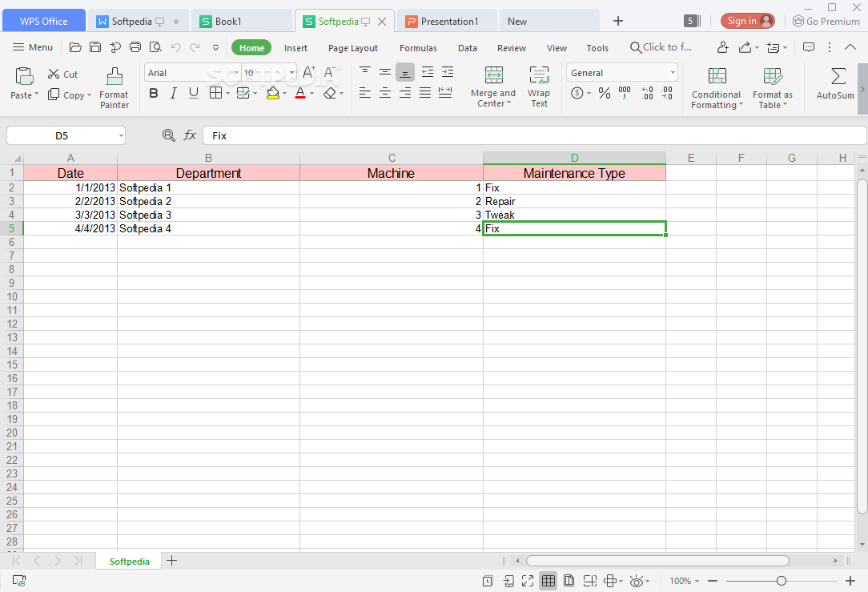Click the Paste clipboard icon
The height and width of the screenshot is (592, 868).
pos(24,76)
